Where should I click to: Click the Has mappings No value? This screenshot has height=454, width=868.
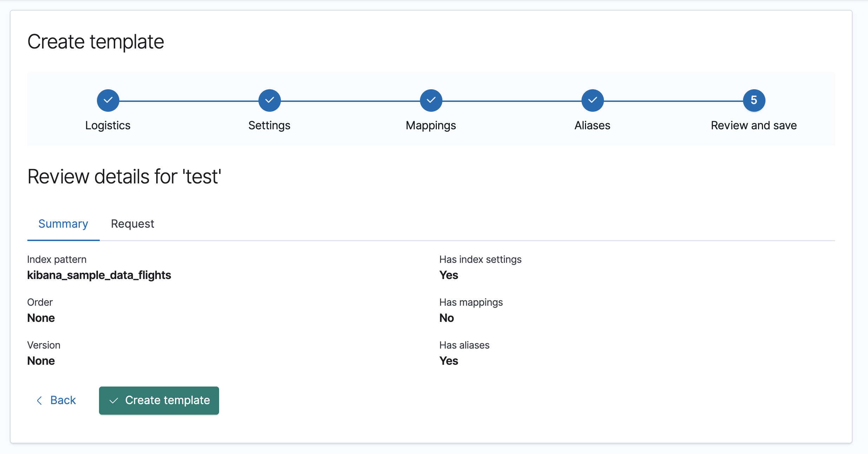(x=447, y=318)
